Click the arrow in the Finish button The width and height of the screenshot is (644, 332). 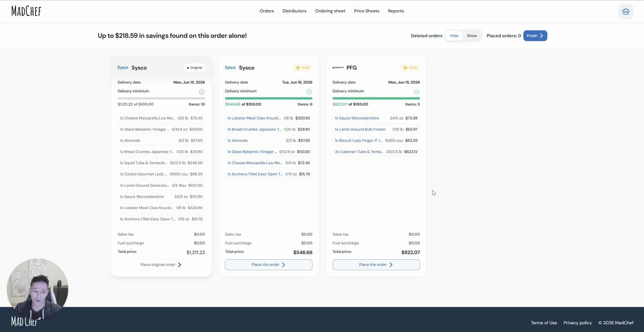pos(541,36)
